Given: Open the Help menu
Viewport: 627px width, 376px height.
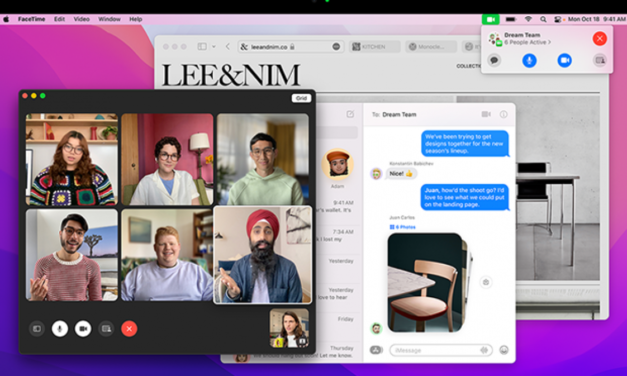Looking at the screenshot, I should (136, 19).
